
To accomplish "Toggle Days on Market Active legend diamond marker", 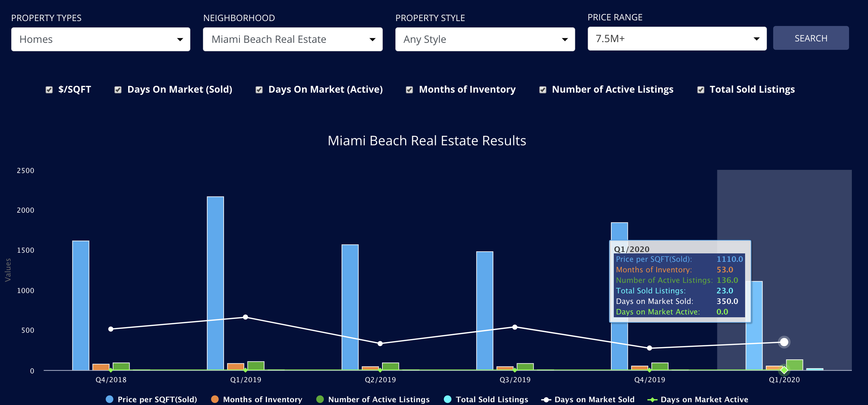I will [x=652, y=399].
